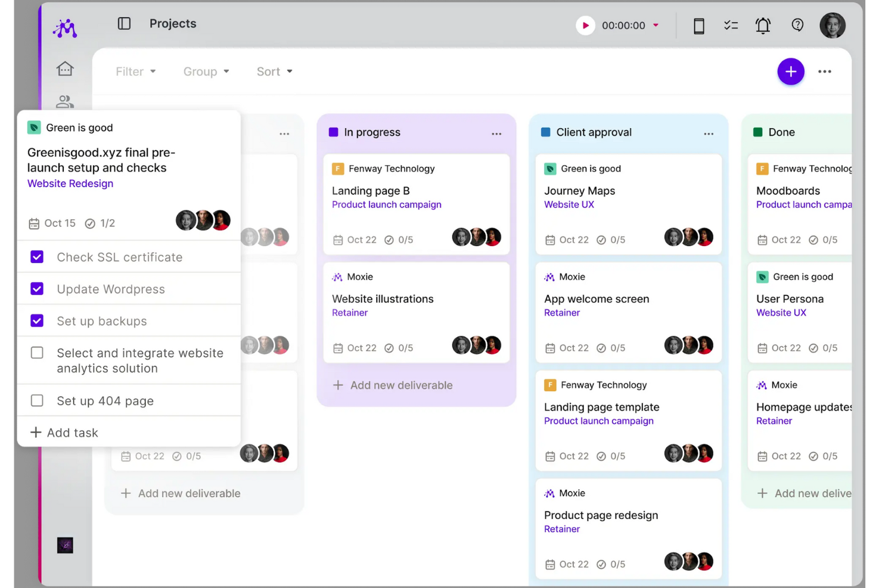Viewport: 882px width, 588px height.
Task: Click the purple plus add button
Action: 791,71
